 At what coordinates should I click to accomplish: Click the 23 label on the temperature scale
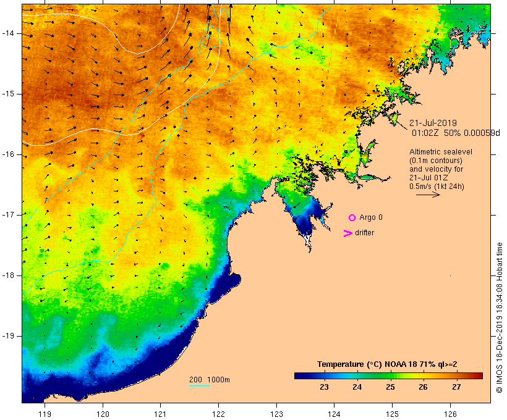[x=325, y=387]
